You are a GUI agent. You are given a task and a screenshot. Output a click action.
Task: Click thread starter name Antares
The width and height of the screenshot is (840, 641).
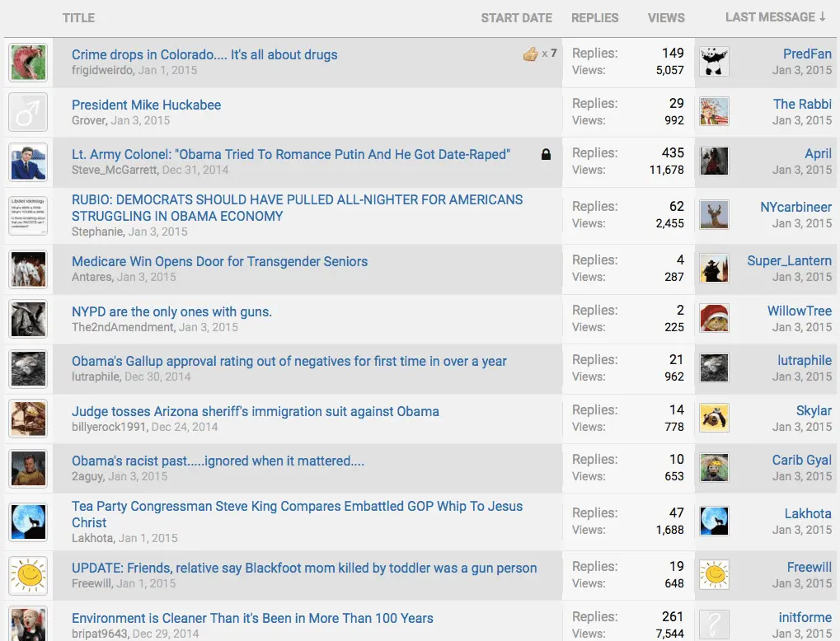92,277
